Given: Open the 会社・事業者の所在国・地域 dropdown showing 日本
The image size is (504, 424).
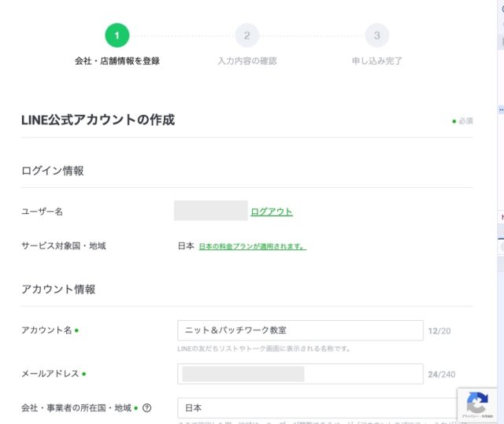Looking at the screenshot, I should (318, 408).
